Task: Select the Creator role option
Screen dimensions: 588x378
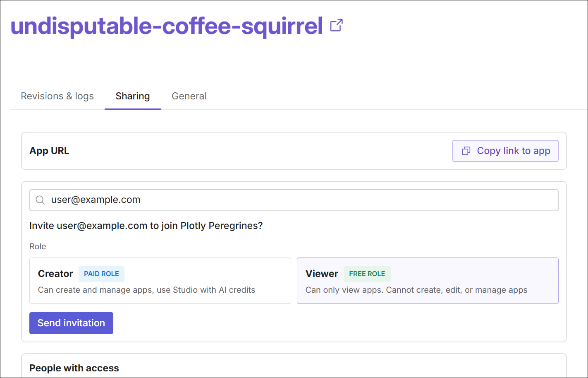Action: pyautogui.click(x=160, y=281)
